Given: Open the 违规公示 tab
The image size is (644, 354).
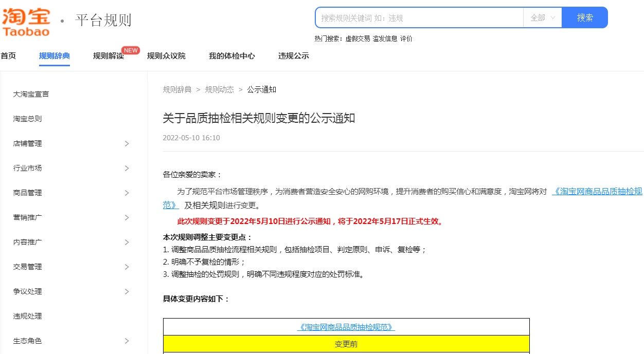Looking at the screenshot, I should click(x=294, y=56).
